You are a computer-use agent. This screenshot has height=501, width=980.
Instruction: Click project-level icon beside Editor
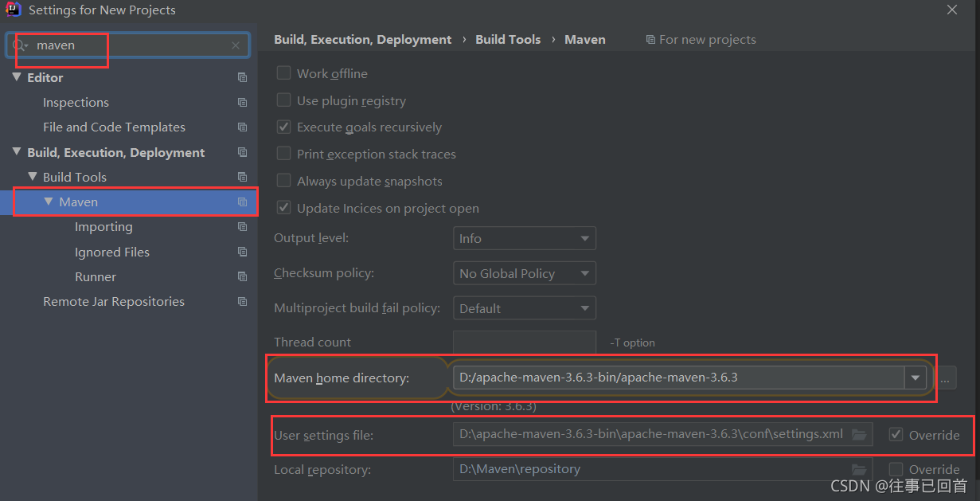[242, 78]
